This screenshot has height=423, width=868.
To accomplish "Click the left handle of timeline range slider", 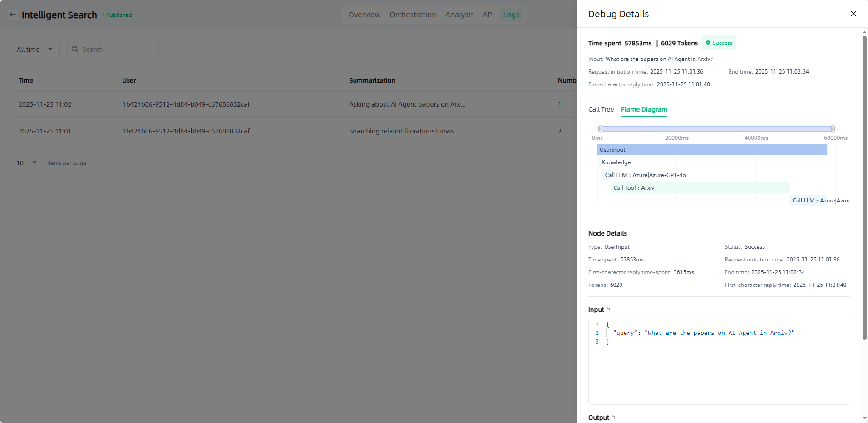I will (600, 129).
